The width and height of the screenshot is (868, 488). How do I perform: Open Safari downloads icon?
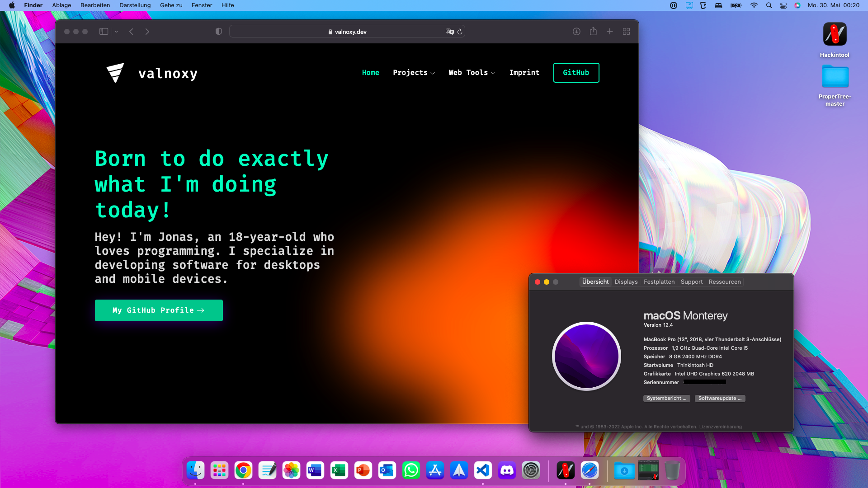click(x=576, y=32)
